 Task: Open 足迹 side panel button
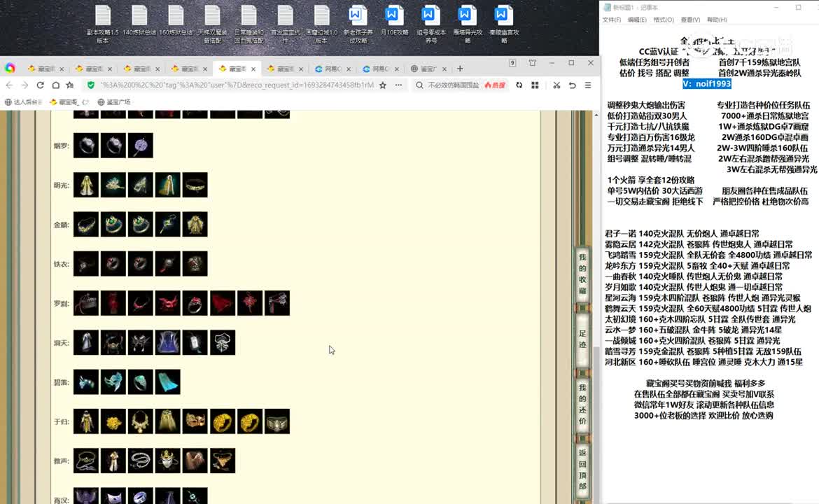[x=582, y=339]
